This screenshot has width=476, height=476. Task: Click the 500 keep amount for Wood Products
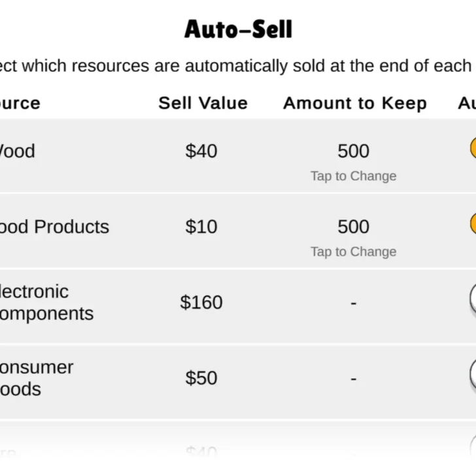point(353,227)
